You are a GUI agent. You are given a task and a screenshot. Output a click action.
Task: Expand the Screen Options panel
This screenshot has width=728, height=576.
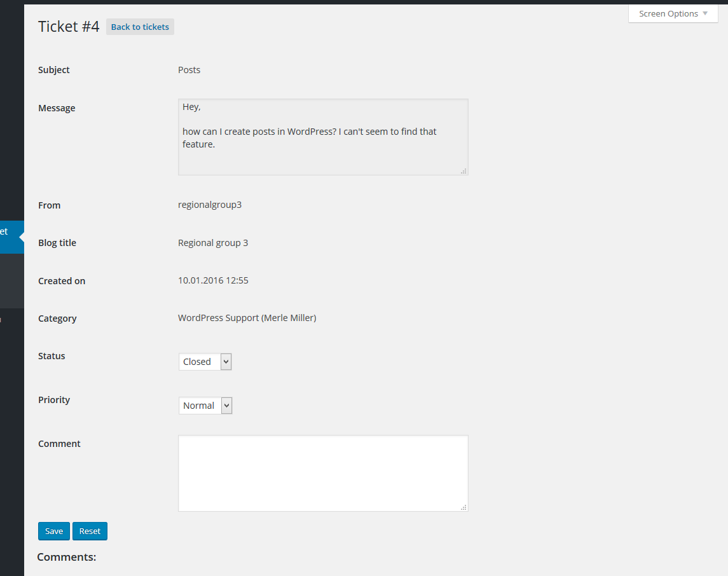click(673, 14)
